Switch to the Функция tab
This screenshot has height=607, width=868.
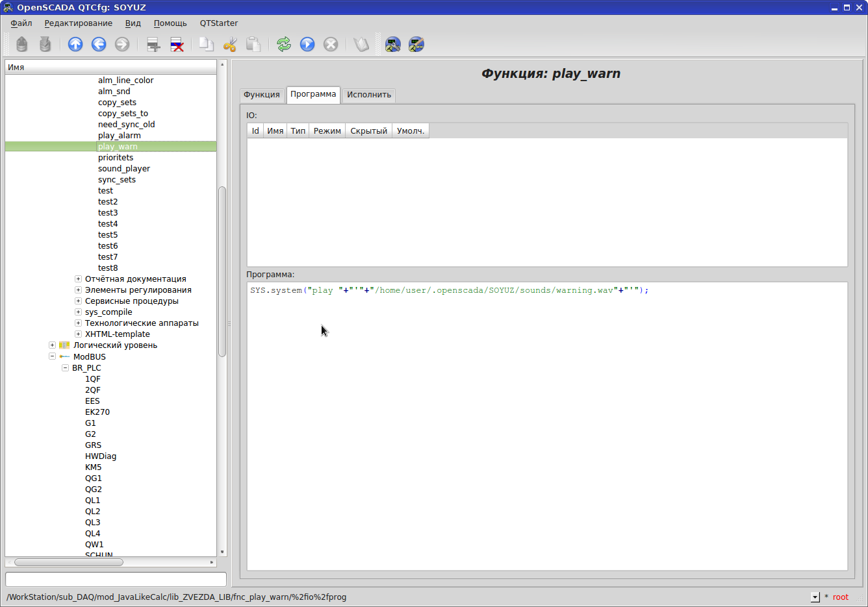click(262, 95)
